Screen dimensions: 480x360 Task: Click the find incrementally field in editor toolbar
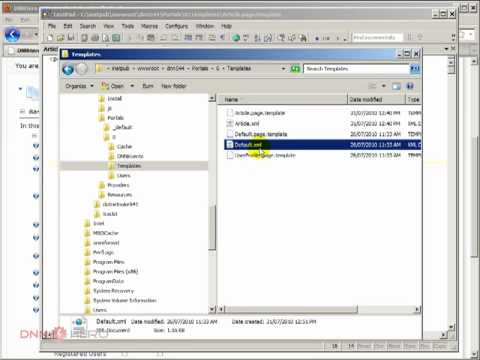point(377,37)
